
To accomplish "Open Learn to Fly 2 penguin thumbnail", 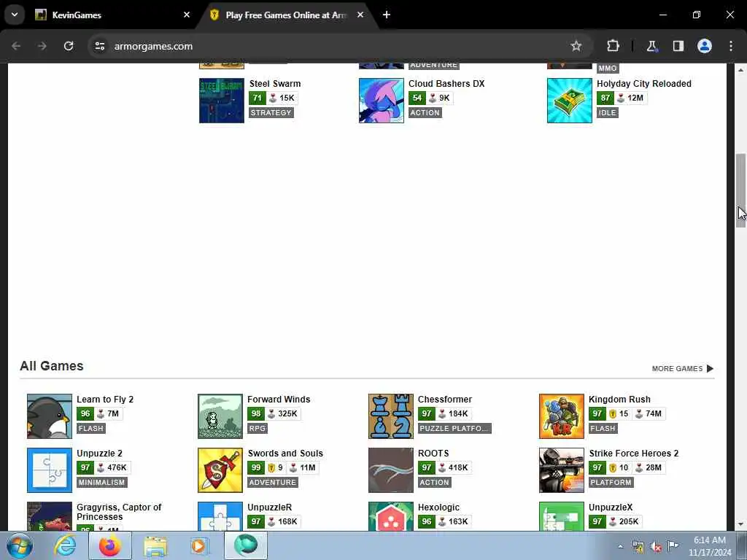I will pos(50,416).
